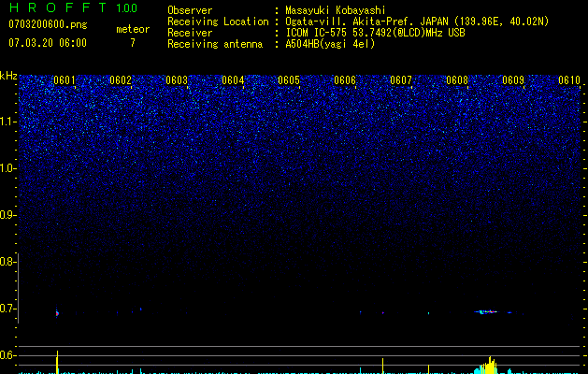The height and width of the screenshot is (374, 588).
Task: Click antenna value A504HB(yagi 4el)
Action: click(330, 44)
